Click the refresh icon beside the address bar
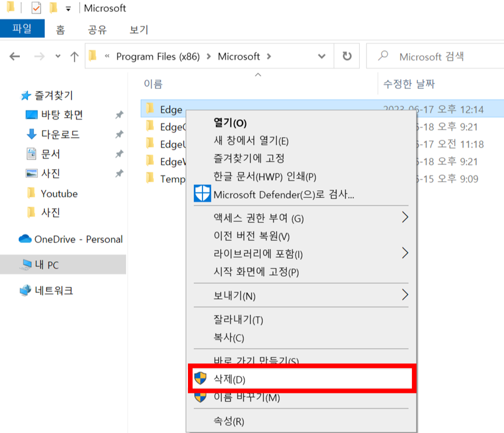Image resolution: width=504 pixels, height=433 pixels. [347, 56]
